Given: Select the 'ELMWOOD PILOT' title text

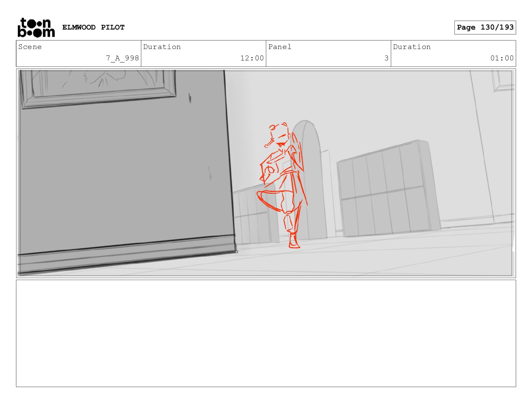Looking at the screenshot, I should click(93, 27).
